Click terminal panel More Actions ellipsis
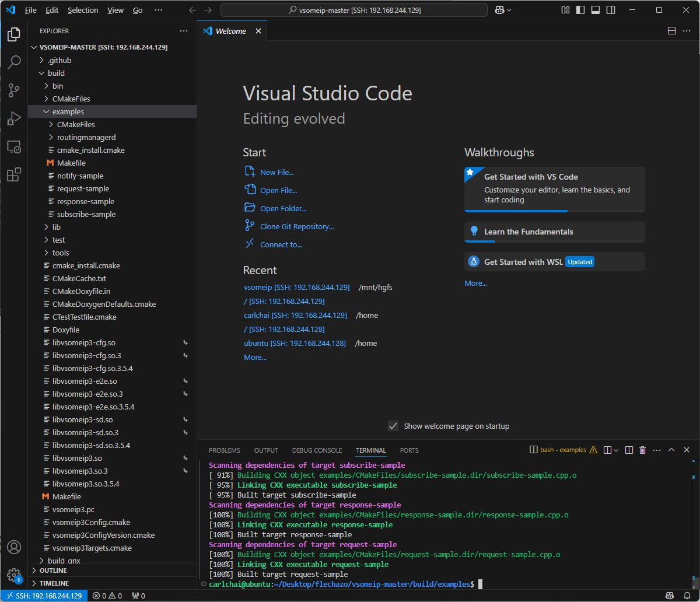The height and width of the screenshot is (602, 700). click(x=657, y=450)
